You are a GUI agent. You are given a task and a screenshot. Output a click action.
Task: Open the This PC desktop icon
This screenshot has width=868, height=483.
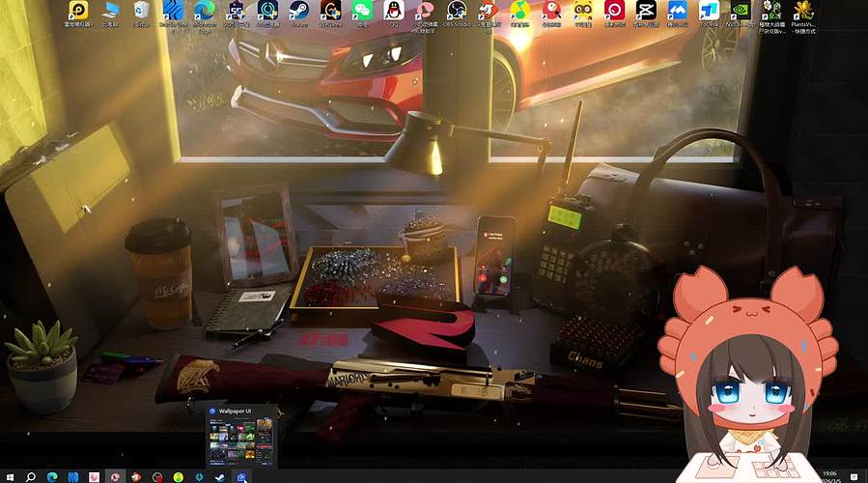[110, 11]
